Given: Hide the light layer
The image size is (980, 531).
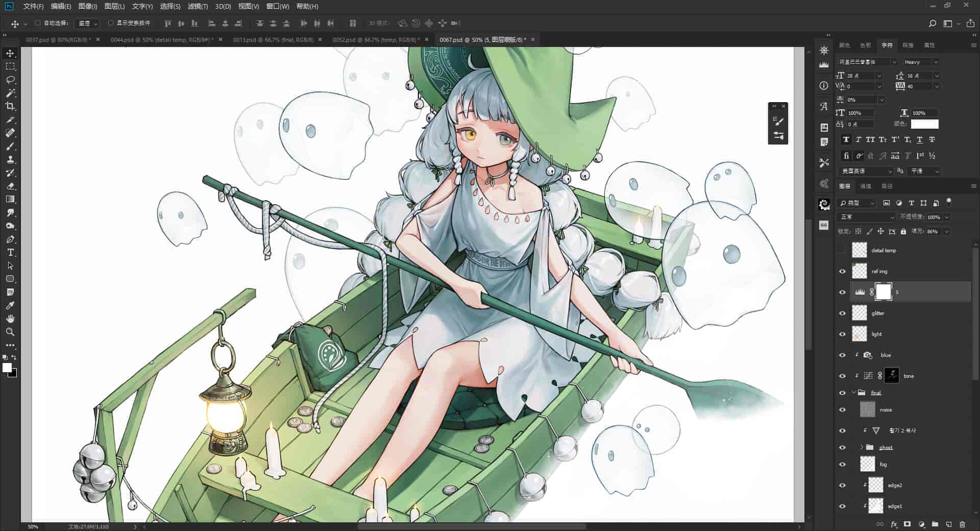Looking at the screenshot, I should click(842, 334).
